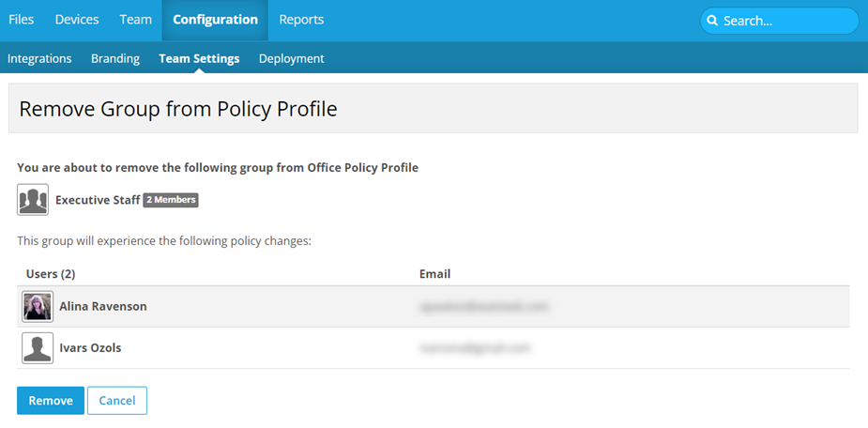Click the Alina Ravenson user name
The image size is (868, 428).
pos(103,307)
